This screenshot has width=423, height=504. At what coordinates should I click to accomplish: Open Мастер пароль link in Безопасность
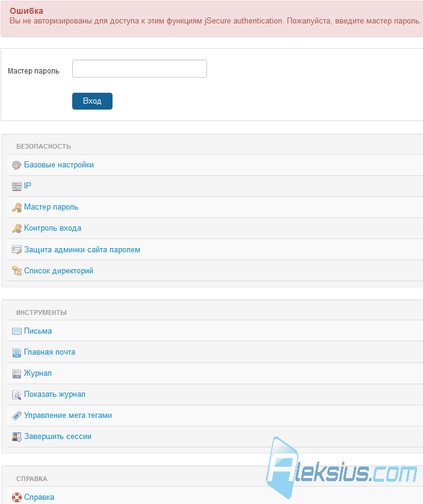[51, 207]
